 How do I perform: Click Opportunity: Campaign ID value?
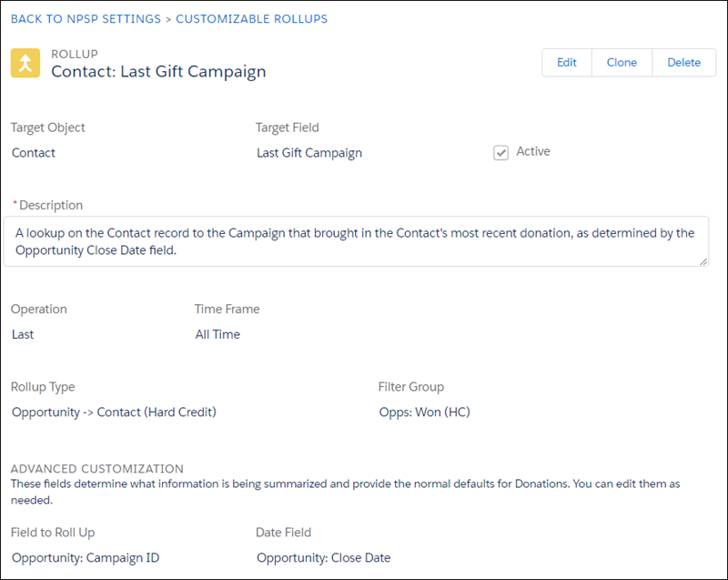86,558
